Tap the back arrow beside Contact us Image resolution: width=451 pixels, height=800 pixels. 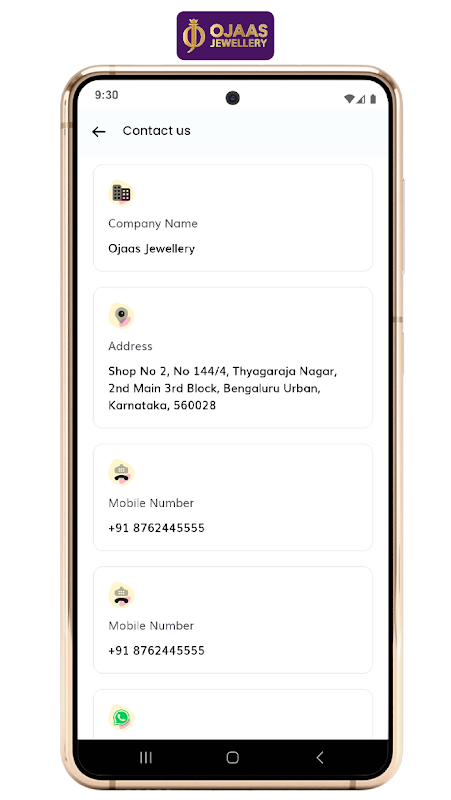click(98, 132)
